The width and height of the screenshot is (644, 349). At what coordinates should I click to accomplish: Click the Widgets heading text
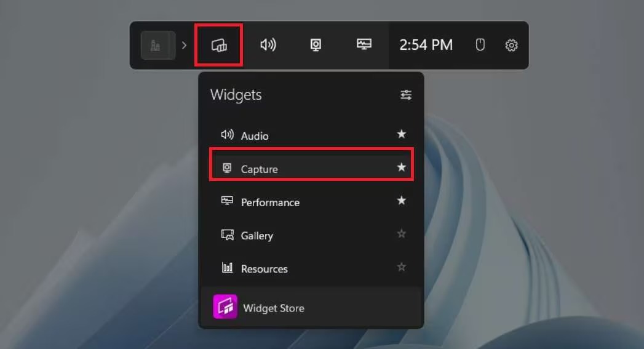tap(236, 95)
